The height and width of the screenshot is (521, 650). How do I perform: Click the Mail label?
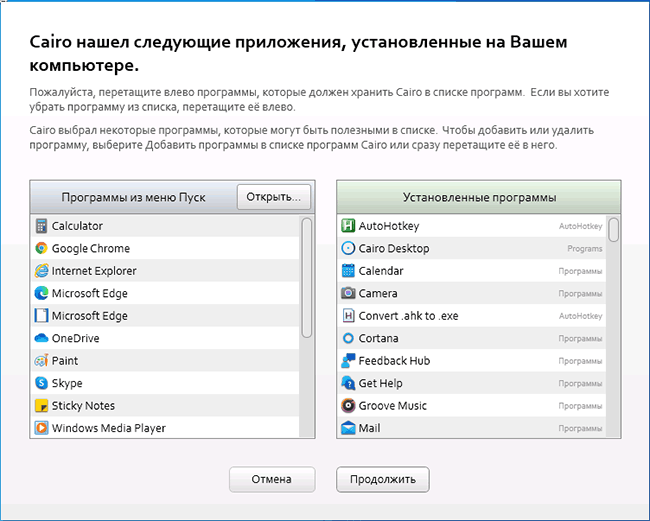pyautogui.click(x=369, y=428)
